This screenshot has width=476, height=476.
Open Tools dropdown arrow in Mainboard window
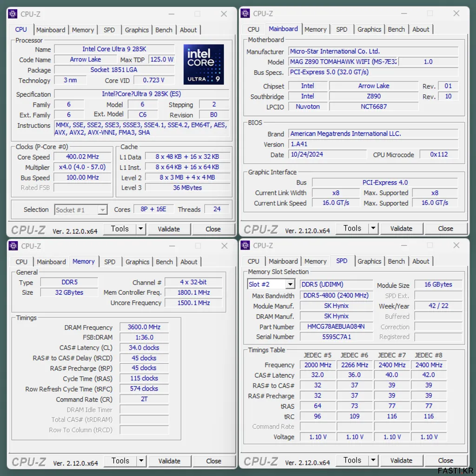[x=373, y=228]
